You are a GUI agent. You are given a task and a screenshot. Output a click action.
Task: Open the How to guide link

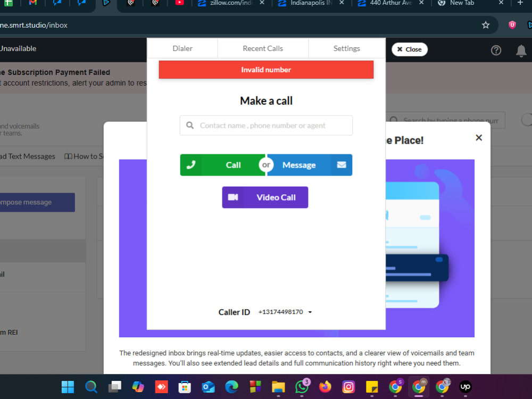pyautogui.click(x=84, y=156)
